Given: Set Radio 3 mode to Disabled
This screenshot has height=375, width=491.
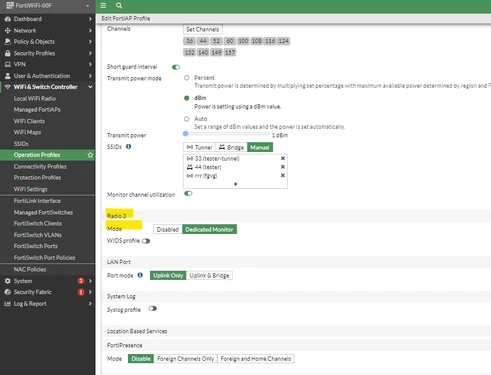Looking at the screenshot, I should tap(168, 229).
